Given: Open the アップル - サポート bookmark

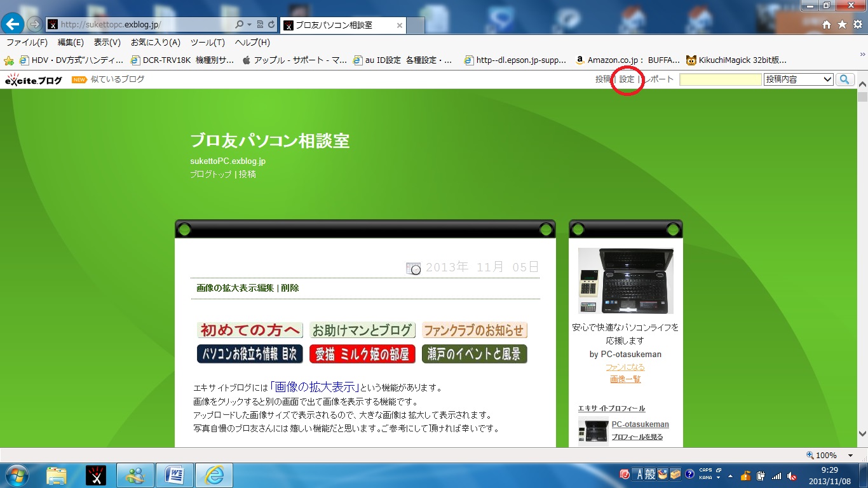Looking at the screenshot, I should coord(294,60).
